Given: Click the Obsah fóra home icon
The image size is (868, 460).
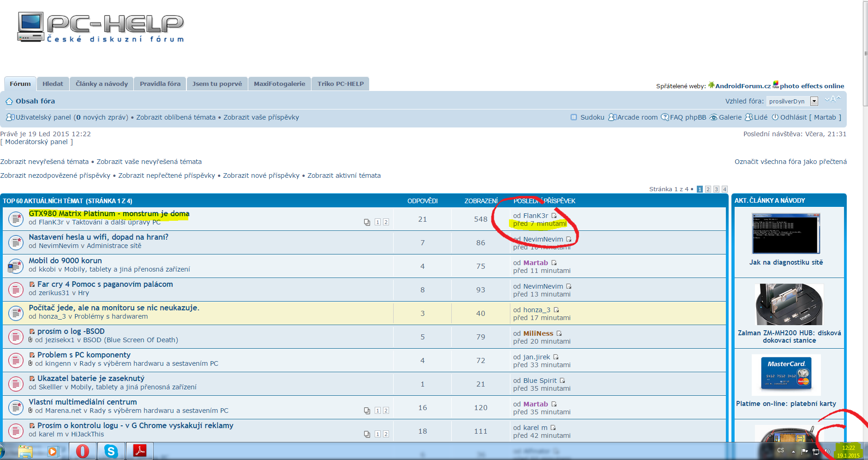Looking at the screenshot, I should point(9,101).
